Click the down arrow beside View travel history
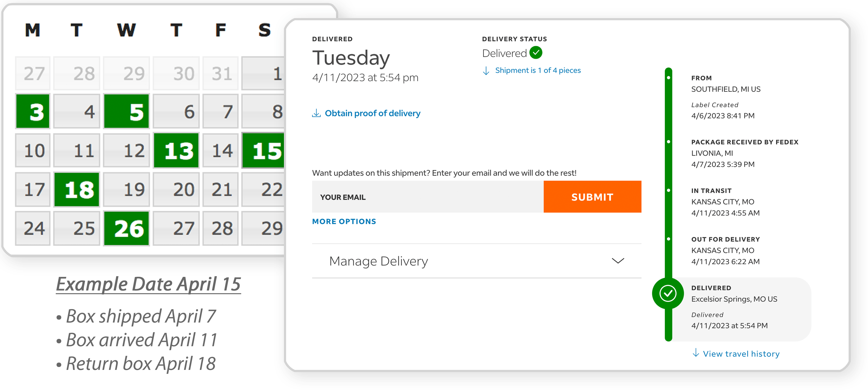868x391 pixels. 696,353
